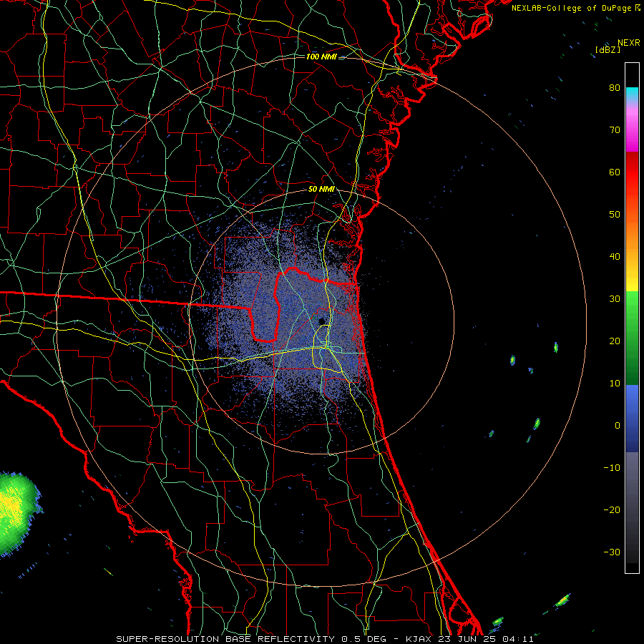Click the -10 dBZ scale value
The width and height of the screenshot is (644, 644).
[612, 467]
